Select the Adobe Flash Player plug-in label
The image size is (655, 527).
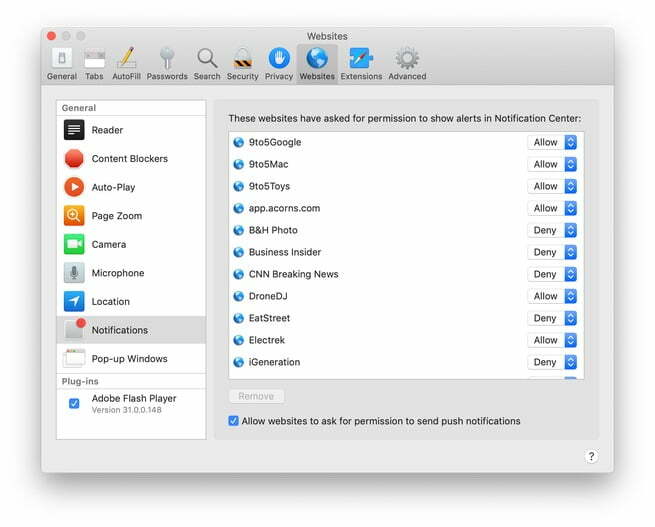[134, 398]
